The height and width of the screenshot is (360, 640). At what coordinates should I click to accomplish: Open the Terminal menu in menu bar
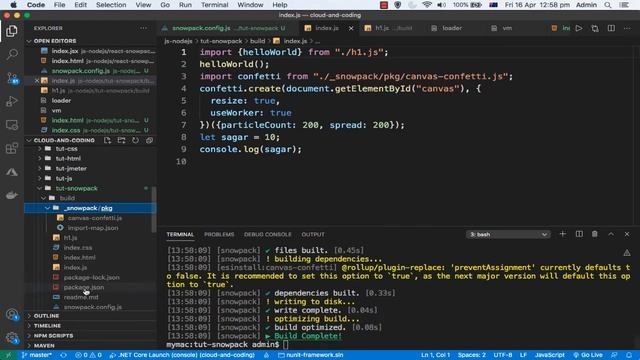tap(214, 5)
